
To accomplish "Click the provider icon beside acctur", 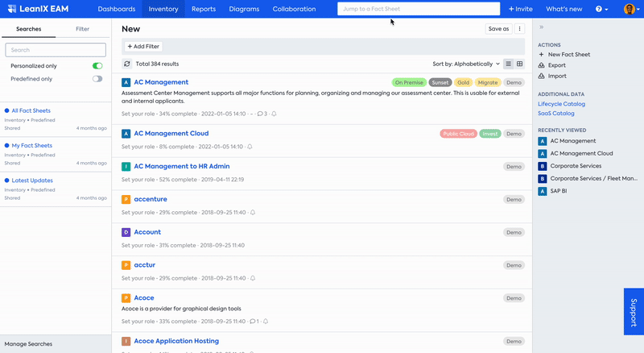I will click(x=126, y=265).
